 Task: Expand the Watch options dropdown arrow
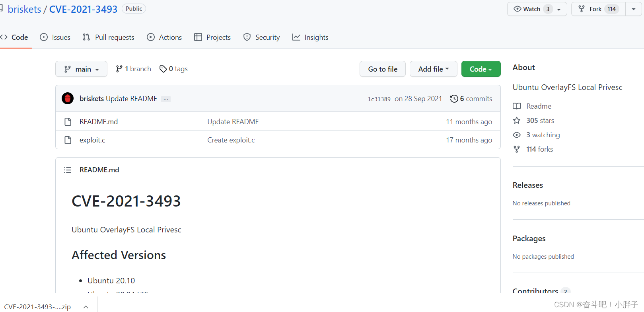pos(559,9)
